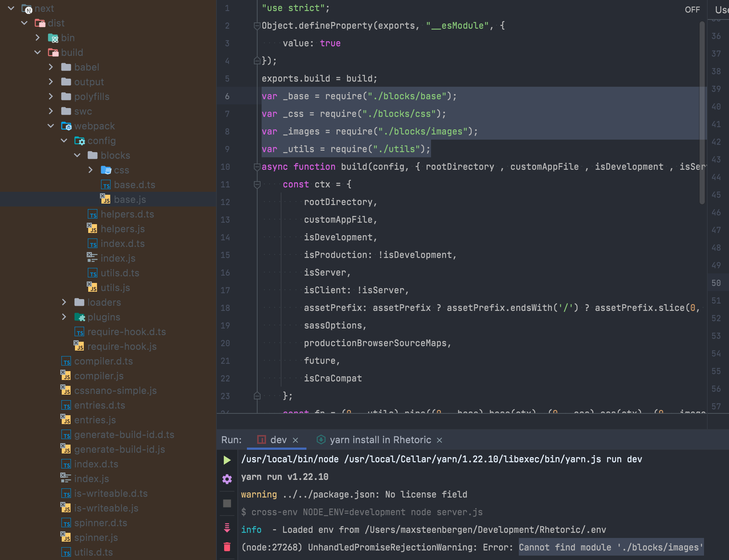Click require-hook.js file icon
The image size is (729, 560).
tap(79, 346)
